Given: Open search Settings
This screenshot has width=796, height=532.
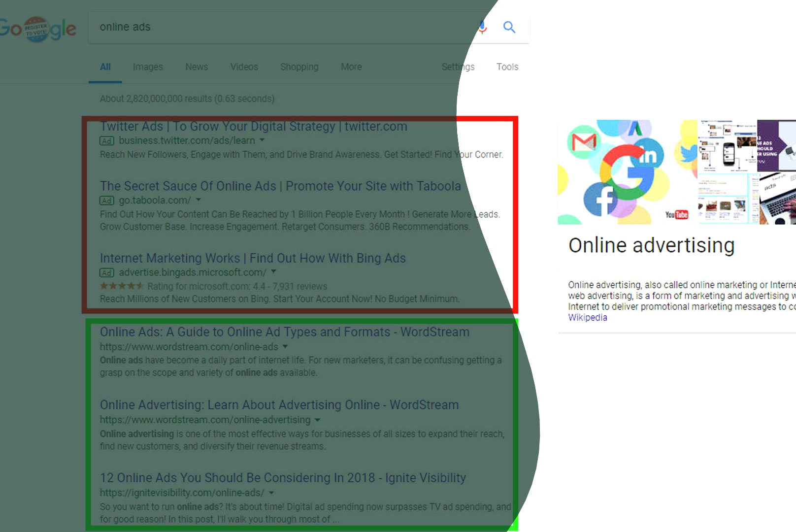Looking at the screenshot, I should point(458,67).
